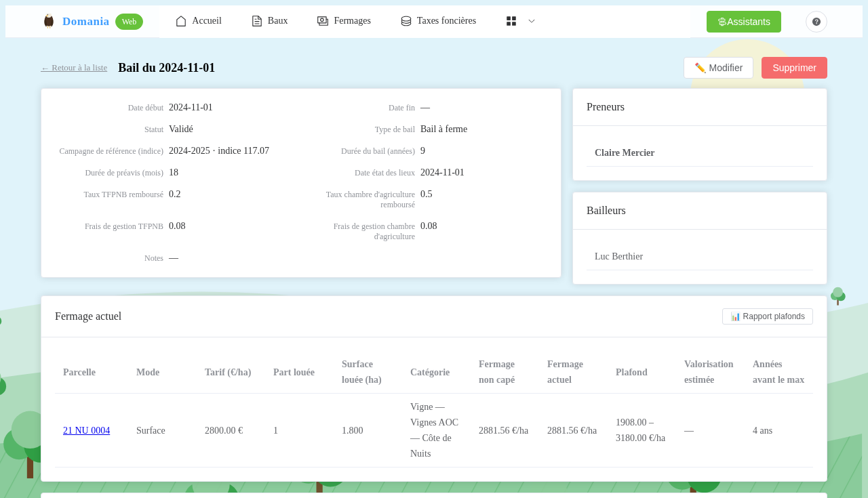Click the Vigne — Vignes AOC category cell
Screen dimensions: 868x498
tap(435, 430)
